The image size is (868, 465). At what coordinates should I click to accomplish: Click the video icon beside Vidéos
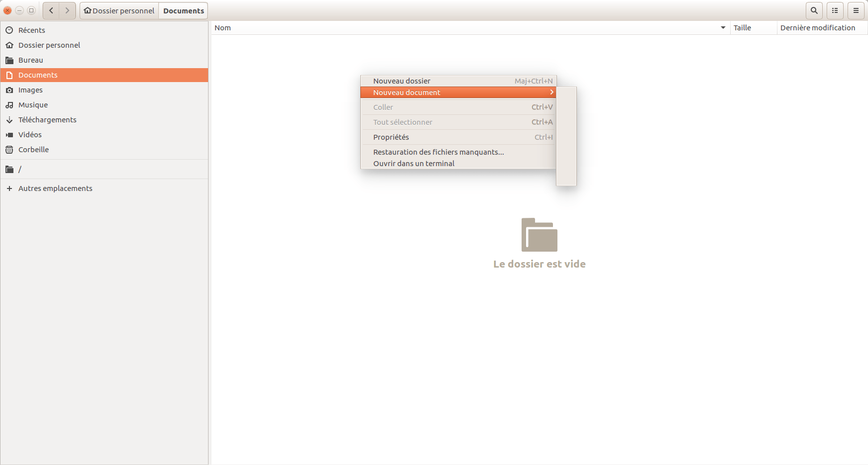click(9, 135)
